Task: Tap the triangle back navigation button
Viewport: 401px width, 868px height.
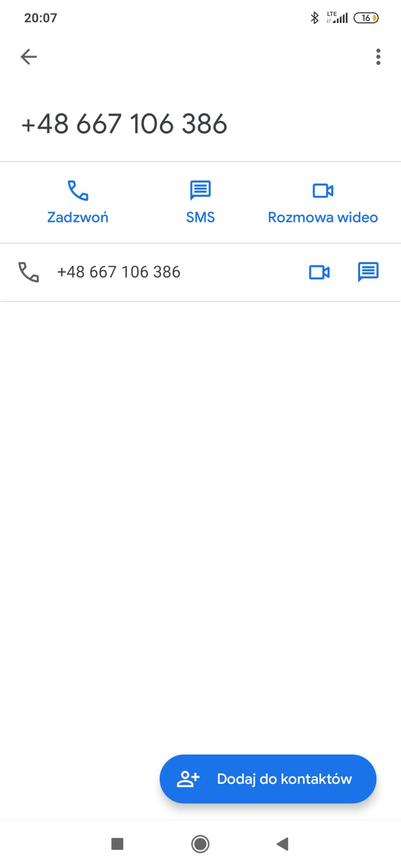Action: coord(283,844)
